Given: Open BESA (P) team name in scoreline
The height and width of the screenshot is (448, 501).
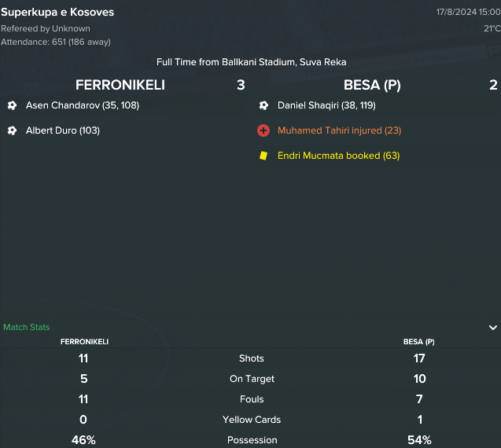Looking at the screenshot, I should [372, 85].
